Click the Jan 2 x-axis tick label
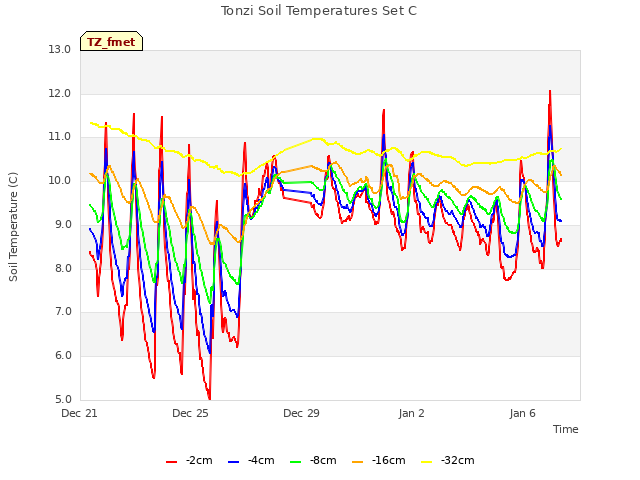640x480 pixels. 411,413
